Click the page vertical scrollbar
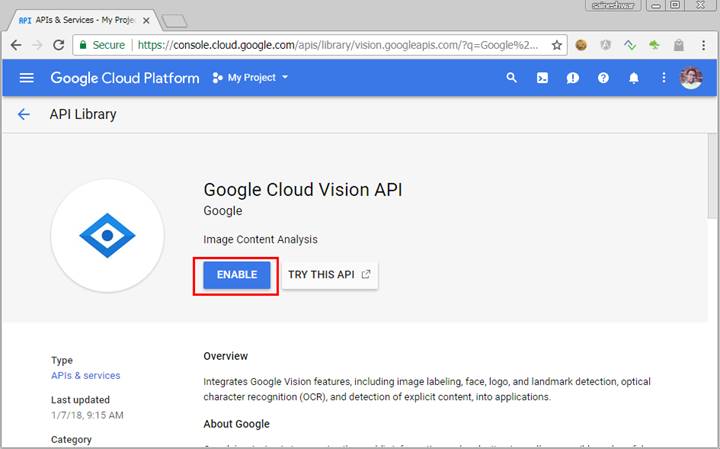720x449 pixels. tap(712, 174)
